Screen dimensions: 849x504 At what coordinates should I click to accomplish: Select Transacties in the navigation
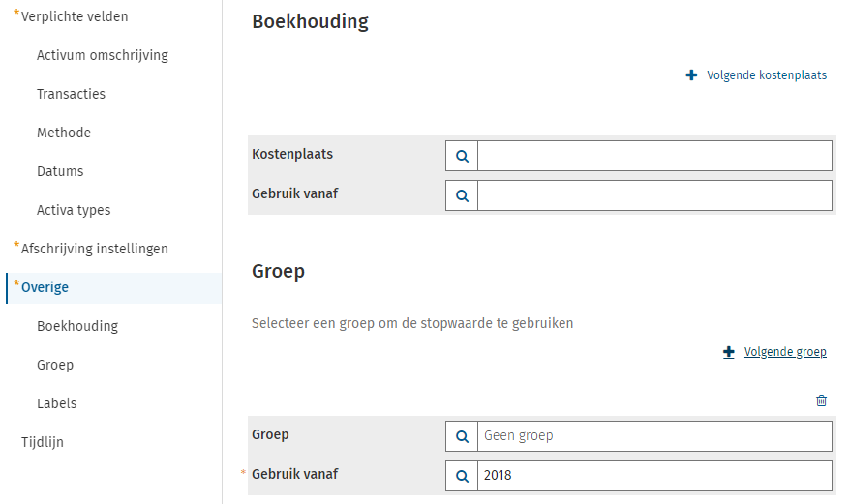71,94
